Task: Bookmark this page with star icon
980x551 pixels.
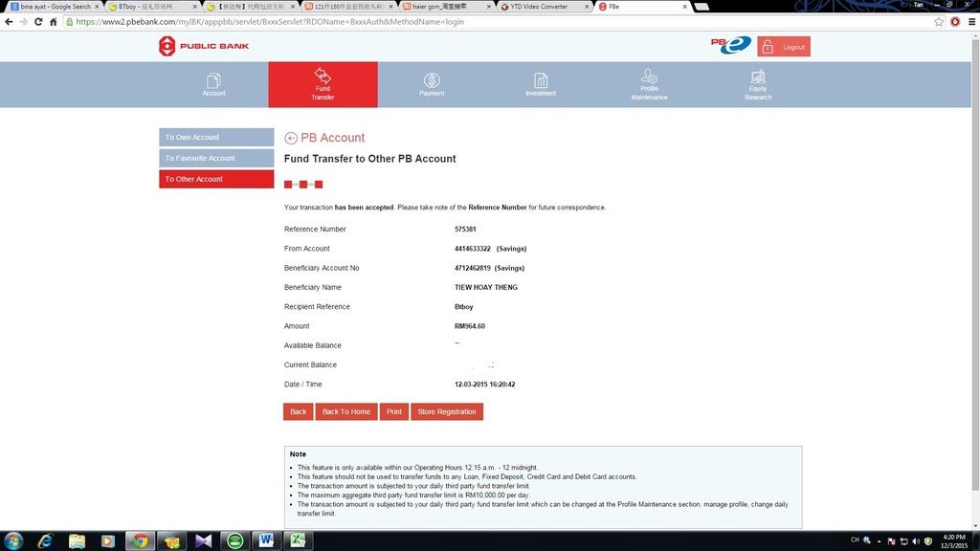Action: [939, 22]
